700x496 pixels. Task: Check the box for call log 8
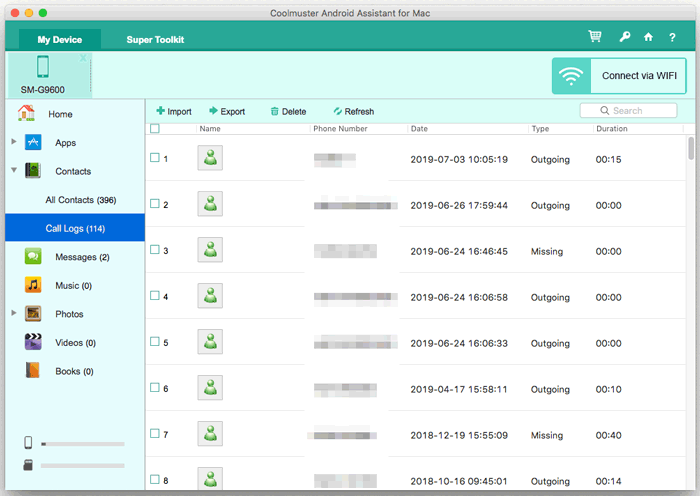155,479
